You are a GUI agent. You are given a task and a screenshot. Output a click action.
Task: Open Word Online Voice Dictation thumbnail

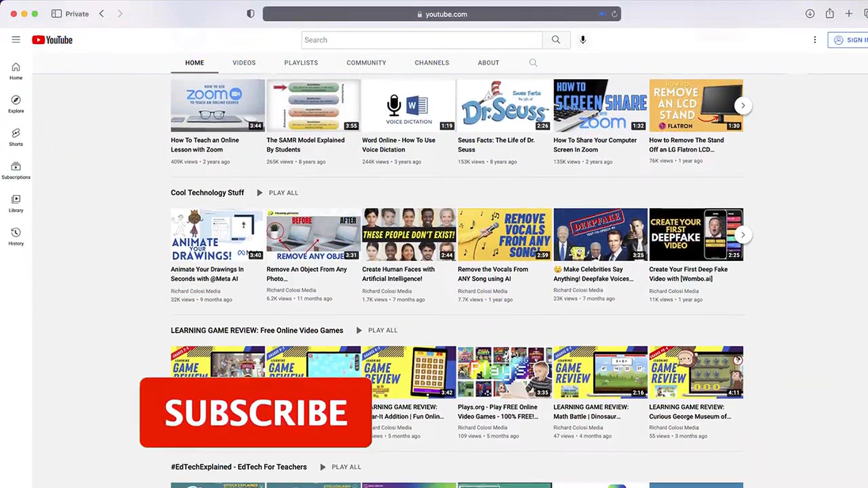click(409, 106)
